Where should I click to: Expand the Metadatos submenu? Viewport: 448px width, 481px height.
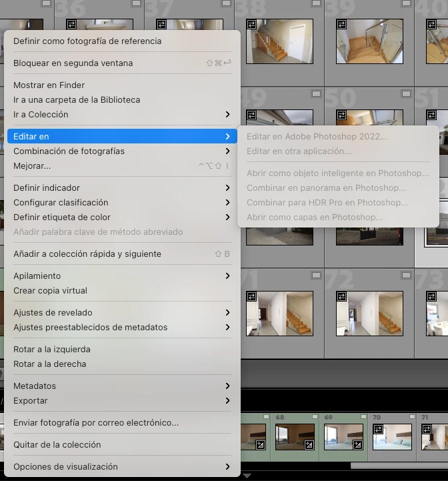(x=122, y=386)
